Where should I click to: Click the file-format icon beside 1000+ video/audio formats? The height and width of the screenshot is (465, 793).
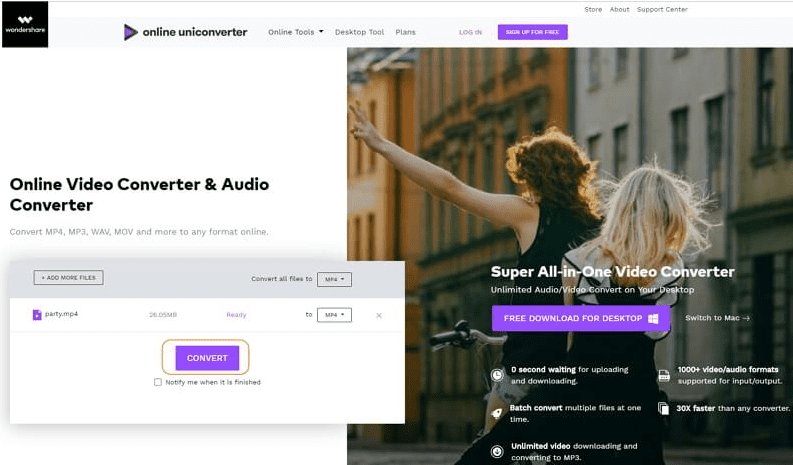pyautogui.click(x=664, y=375)
